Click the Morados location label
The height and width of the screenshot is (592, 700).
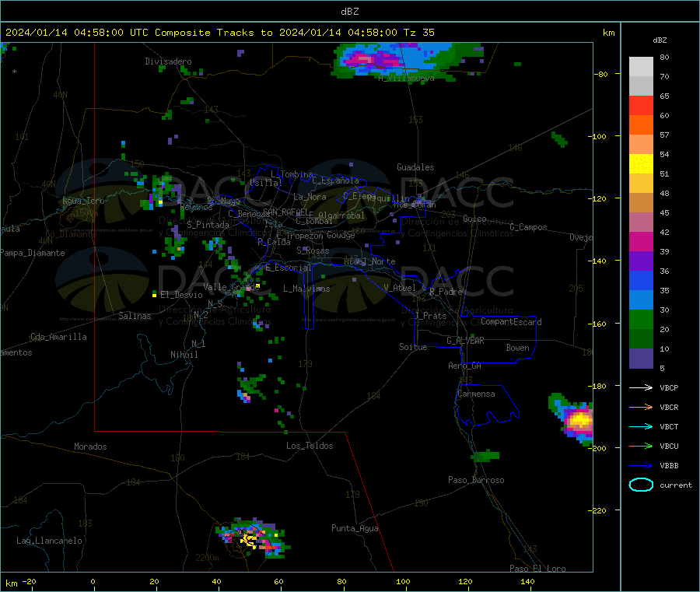pos(91,447)
